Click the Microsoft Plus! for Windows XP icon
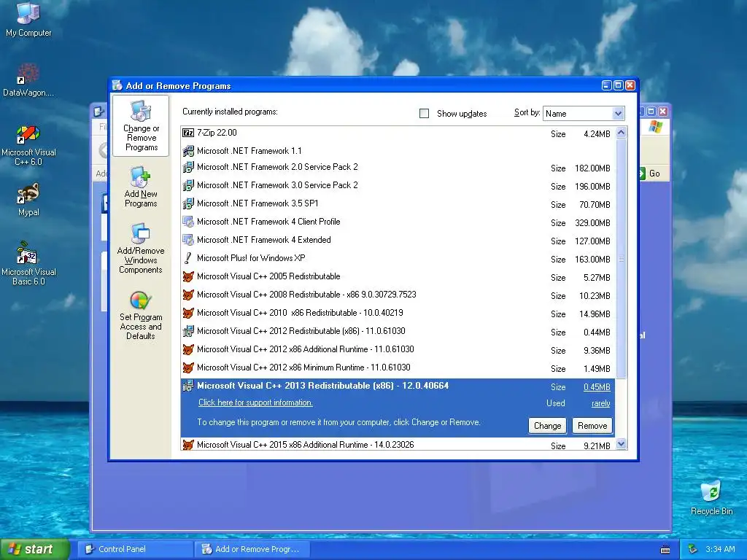747x560 pixels. coord(188,258)
